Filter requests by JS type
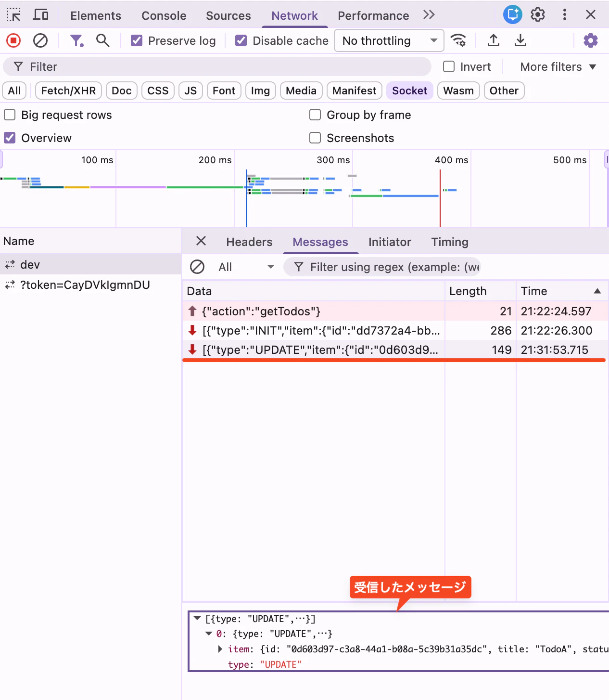 pos(190,91)
